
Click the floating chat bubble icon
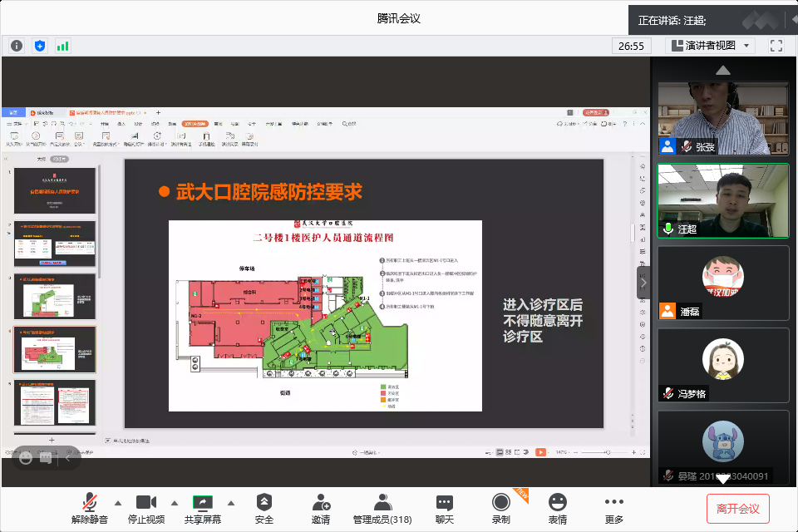[x=46, y=458]
